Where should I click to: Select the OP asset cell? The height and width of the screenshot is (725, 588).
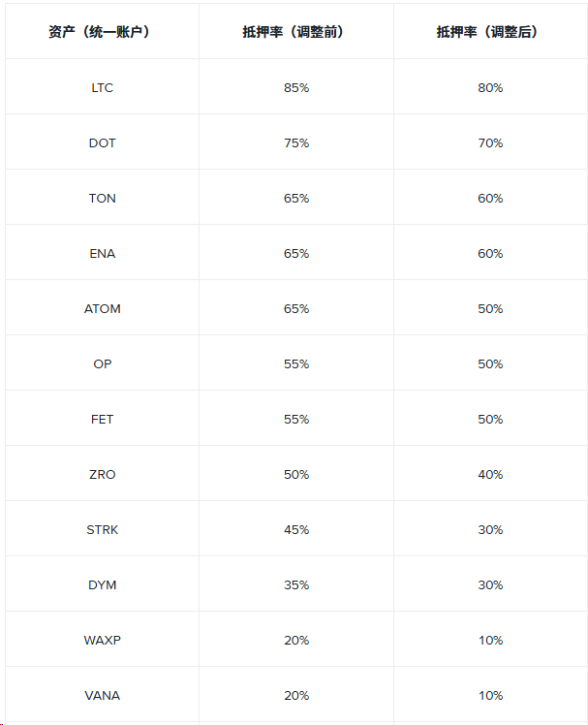pos(102,363)
